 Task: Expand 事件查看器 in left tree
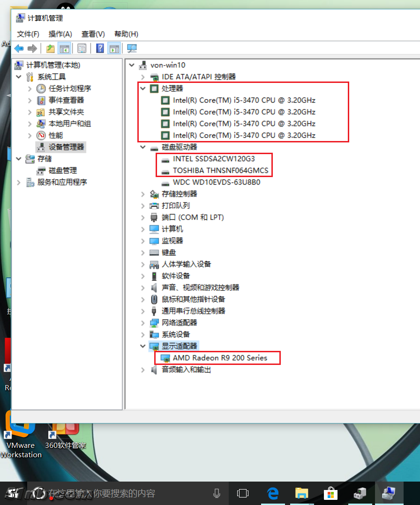coord(30,100)
